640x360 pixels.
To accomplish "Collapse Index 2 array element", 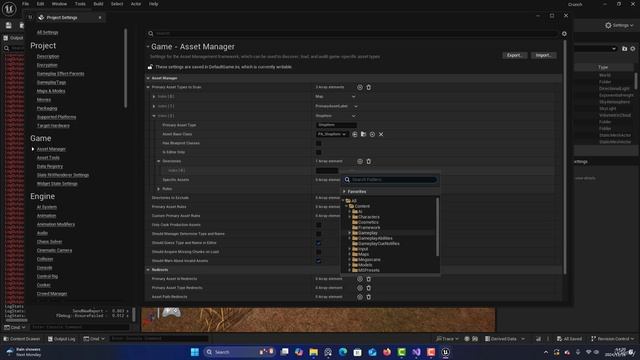I will [154, 116].
